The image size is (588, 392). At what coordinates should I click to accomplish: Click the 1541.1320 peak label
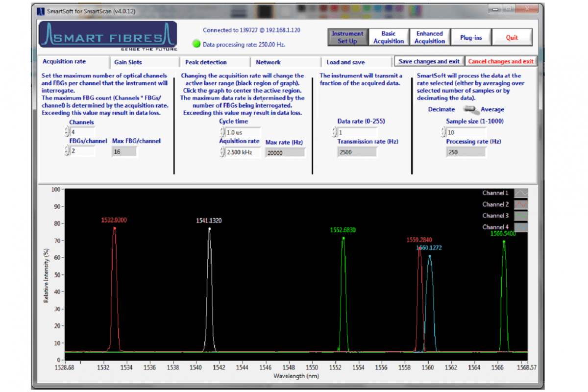tap(209, 221)
